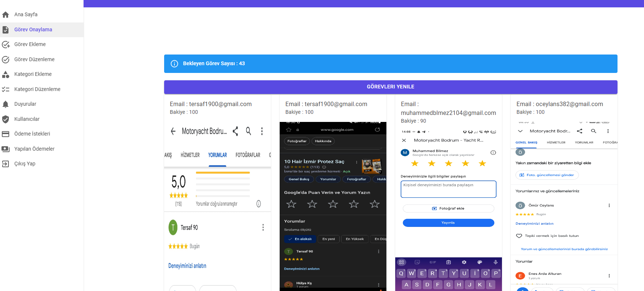Image resolution: width=644 pixels, height=291 pixels.
Task: Click reload icon beside www.google.com address
Action: tap(377, 130)
